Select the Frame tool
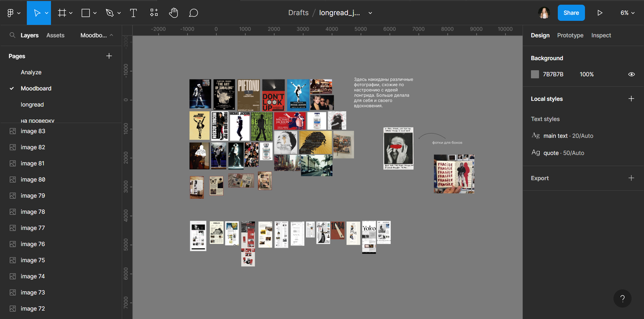 62,12
